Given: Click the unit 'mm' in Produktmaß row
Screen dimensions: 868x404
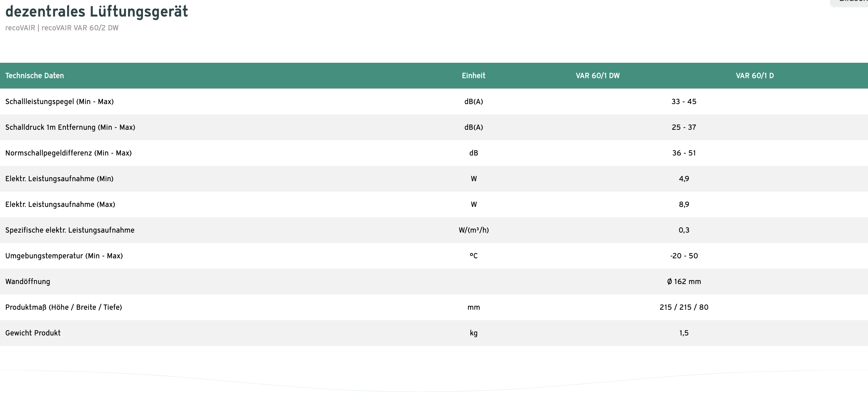Looking at the screenshot, I should tap(474, 307).
